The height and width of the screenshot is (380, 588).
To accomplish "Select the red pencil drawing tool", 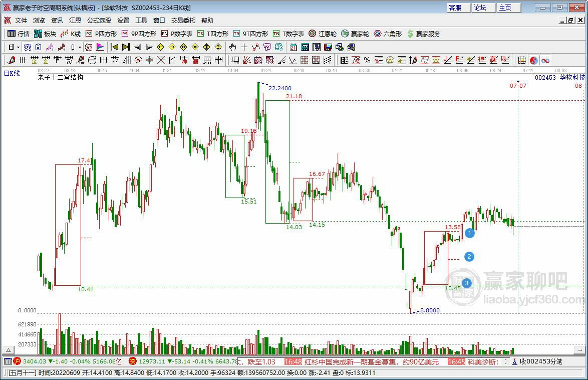I will 12,60.
